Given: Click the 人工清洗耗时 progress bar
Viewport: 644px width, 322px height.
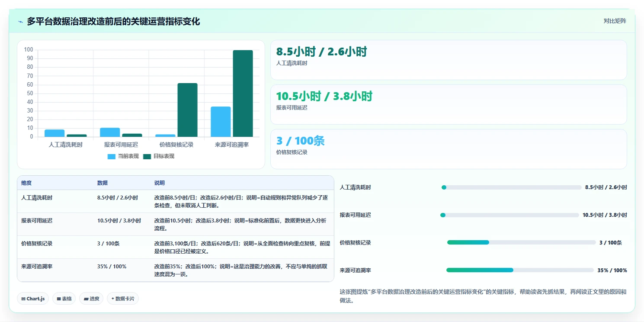Looking at the screenshot, I should (x=512, y=187).
